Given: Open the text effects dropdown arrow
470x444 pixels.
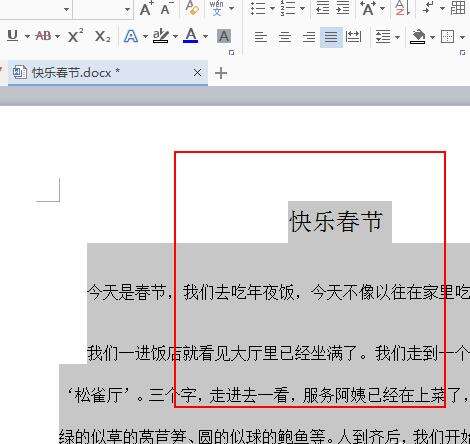Looking at the screenshot, I should pos(145,36).
